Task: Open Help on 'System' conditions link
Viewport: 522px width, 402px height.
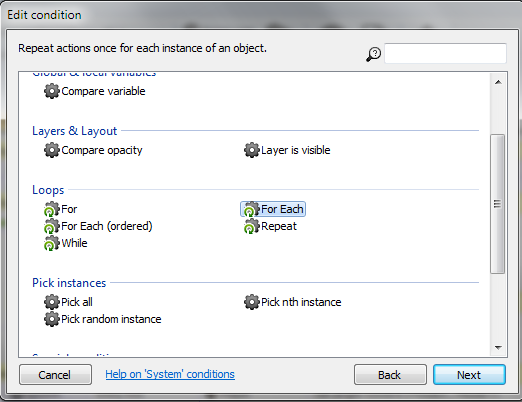Action: [x=170, y=374]
